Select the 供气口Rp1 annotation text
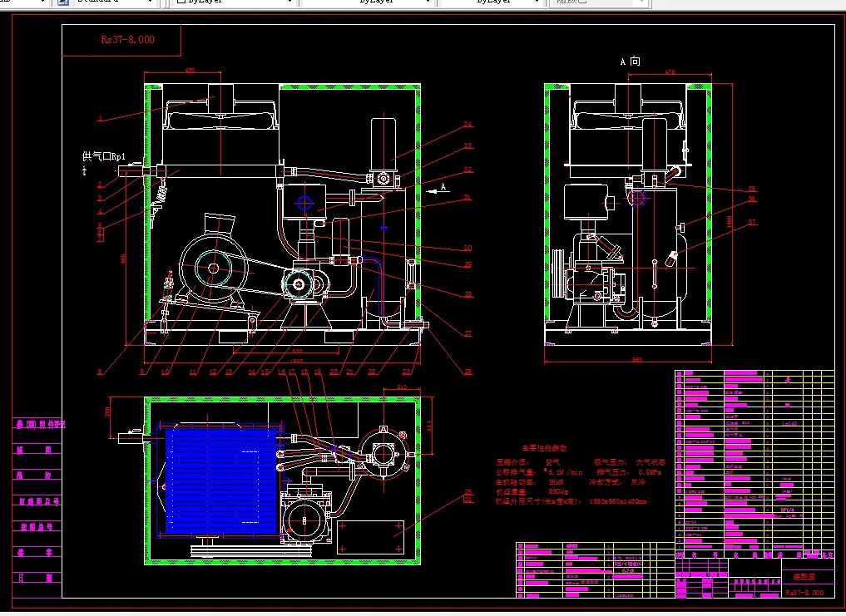This screenshot has width=846, height=616. [104, 156]
